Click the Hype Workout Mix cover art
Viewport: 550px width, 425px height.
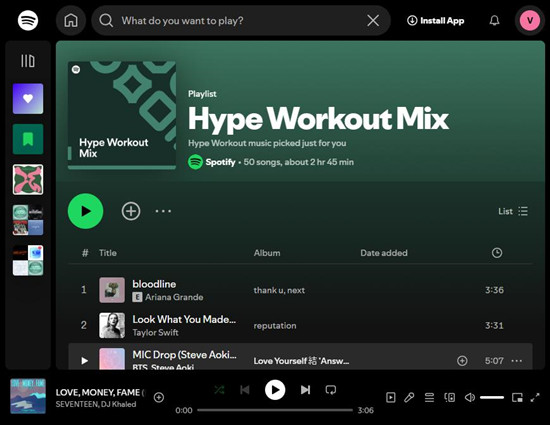(122, 115)
